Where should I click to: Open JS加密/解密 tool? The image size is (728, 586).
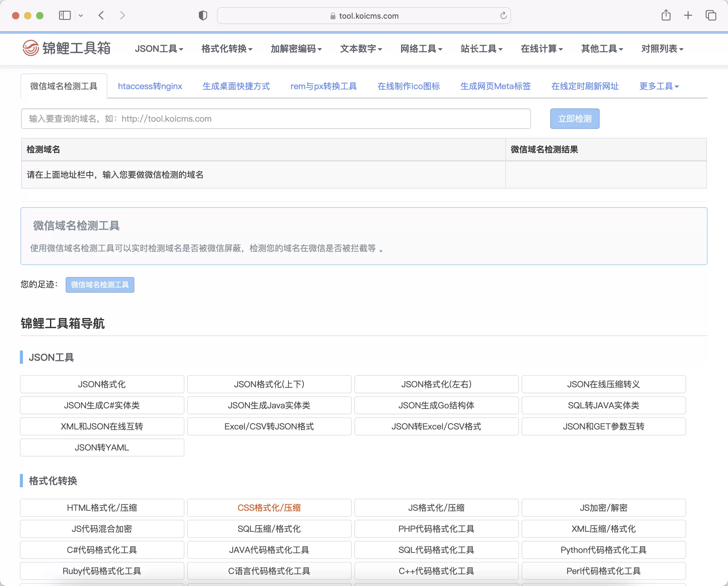pos(604,508)
